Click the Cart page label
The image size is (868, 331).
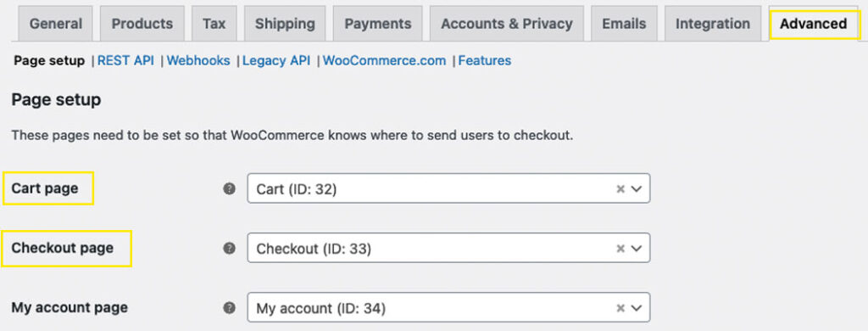click(x=45, y=188)
